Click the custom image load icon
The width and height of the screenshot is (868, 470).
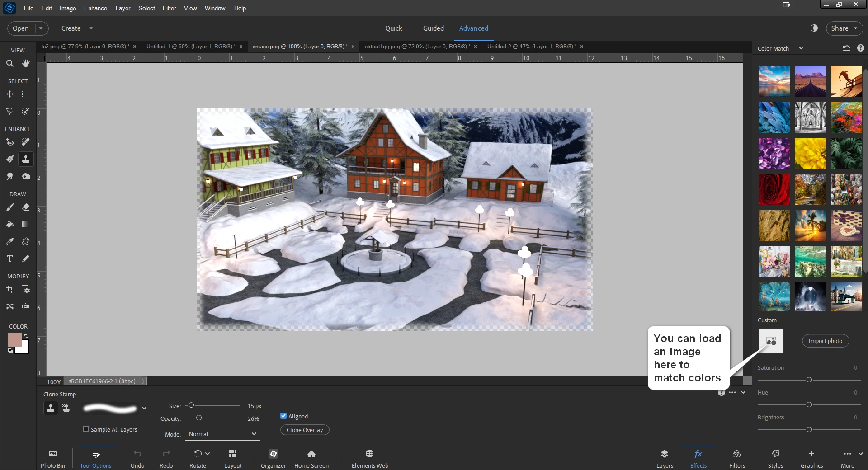(x=771, y=341)
